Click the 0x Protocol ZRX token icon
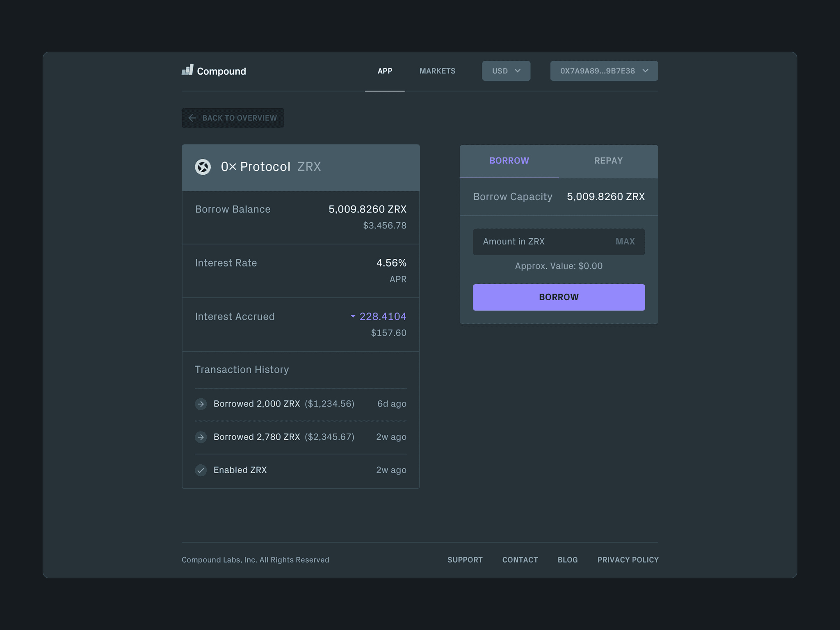 pyautogui.click(x=203, y=167)
